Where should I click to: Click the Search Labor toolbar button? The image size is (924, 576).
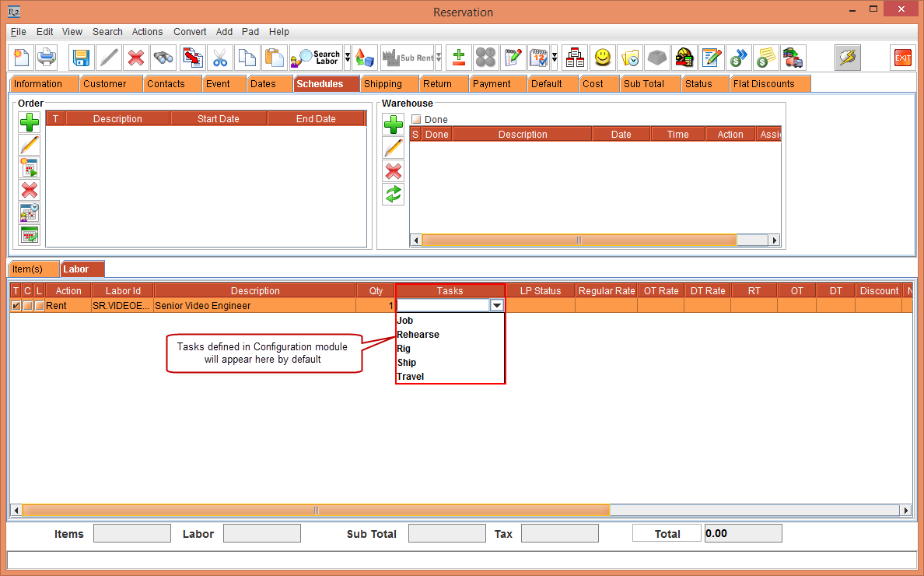point(316,58)
